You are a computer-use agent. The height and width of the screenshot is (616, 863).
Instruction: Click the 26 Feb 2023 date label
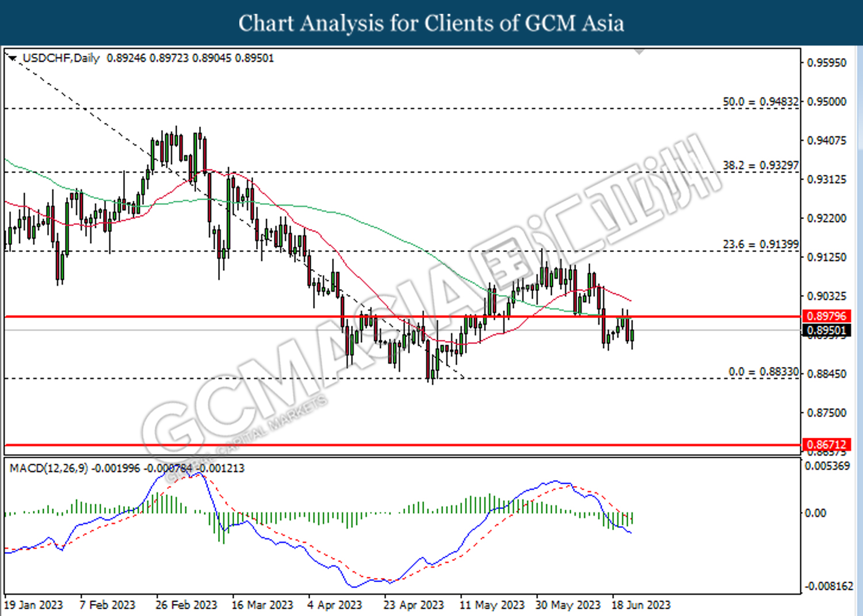pos(186,605)
